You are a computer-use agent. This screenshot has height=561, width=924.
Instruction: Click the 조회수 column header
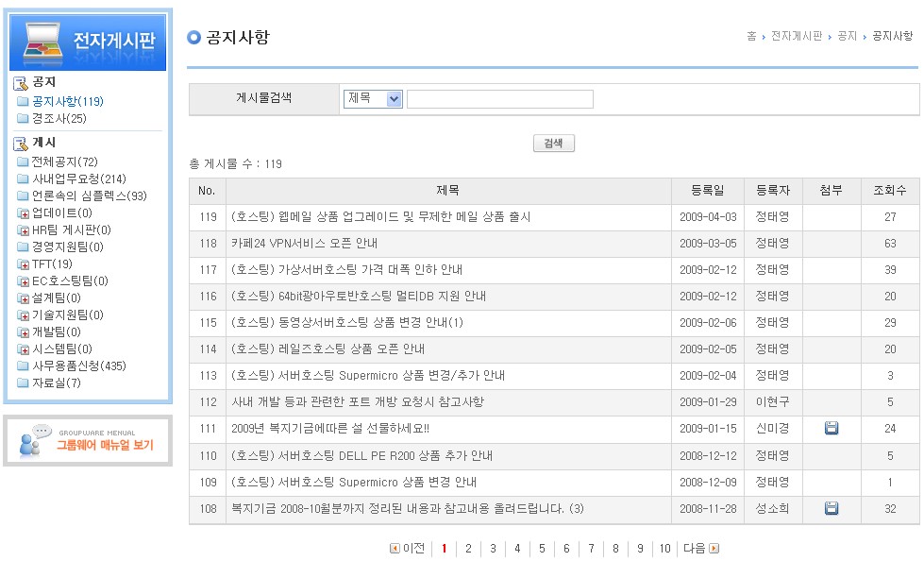pos(890,191)
